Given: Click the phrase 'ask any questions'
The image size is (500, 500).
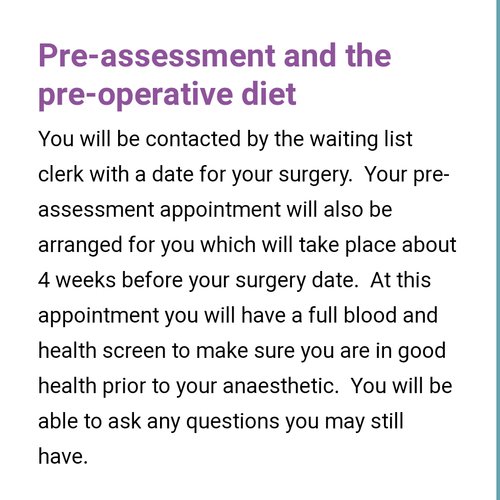Looking at the screenshot, I should coord(194,422).
